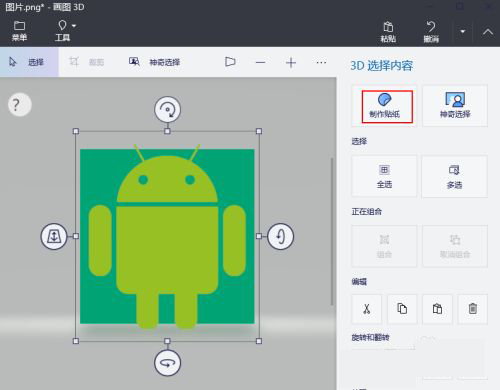Choose 神奇选择 in the canvas toolbar
The image size is (500, 390).
[154, 62]
